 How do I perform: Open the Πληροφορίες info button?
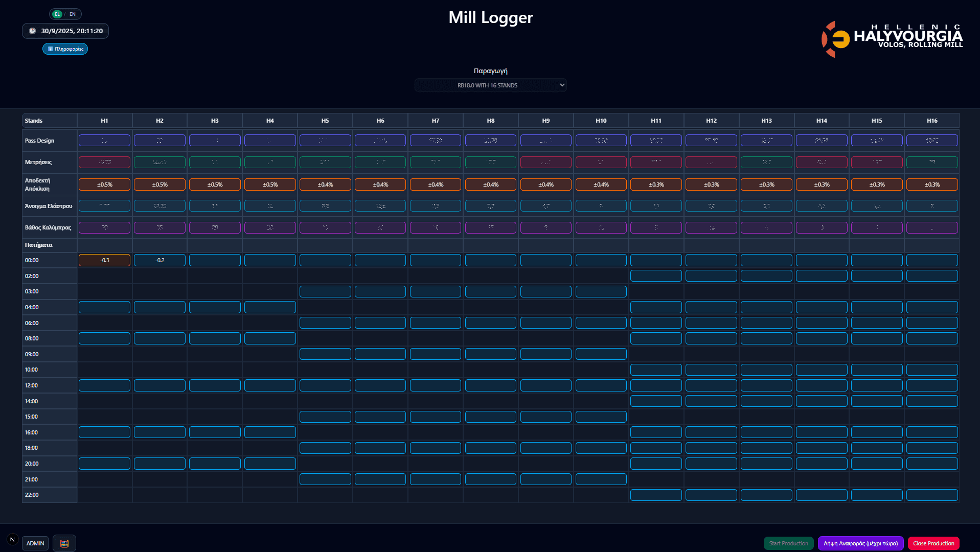pos(65,49)
